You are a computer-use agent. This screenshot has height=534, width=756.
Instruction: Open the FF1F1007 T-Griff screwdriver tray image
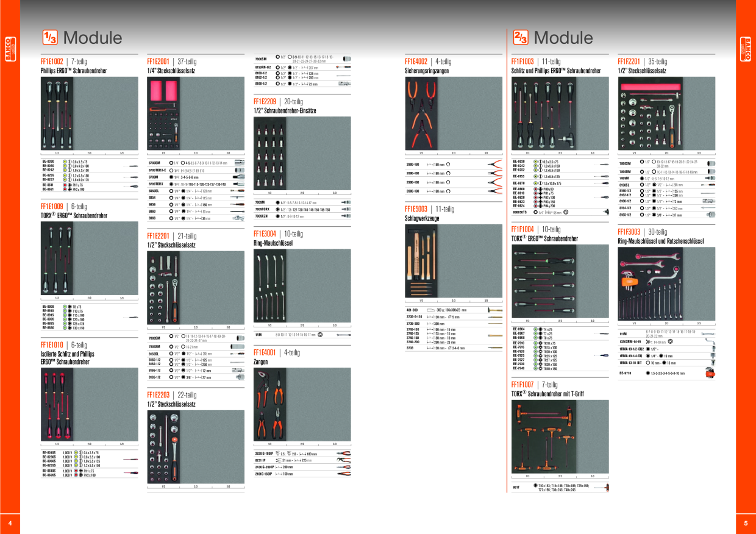[560, 436]
